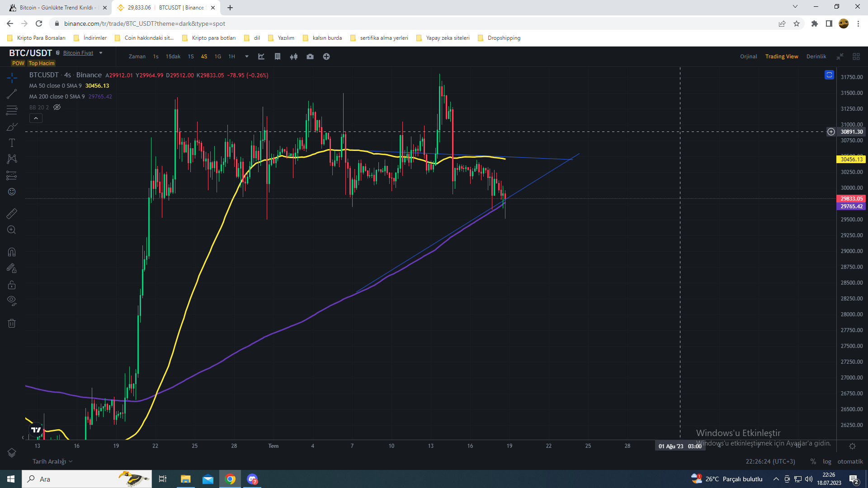Screen dimensions: 868x488
Task: Collapse the indicator legend list
Action: click(x=36, y=118)
